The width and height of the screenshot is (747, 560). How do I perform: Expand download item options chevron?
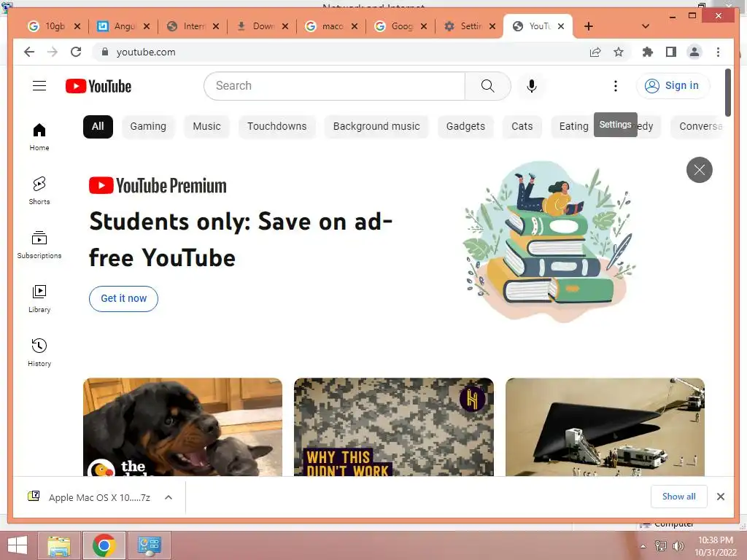pyautogui.click(x=169, y=497)
